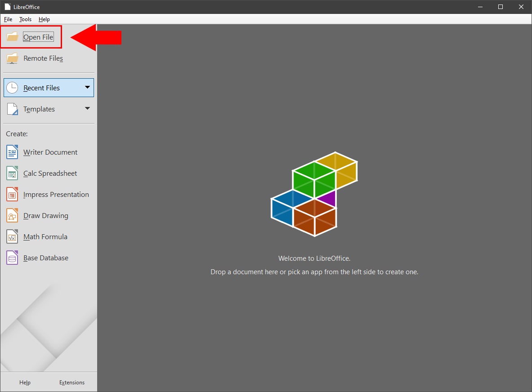
Task: Click the Recent Files clock icon
Action: (13, 87)
